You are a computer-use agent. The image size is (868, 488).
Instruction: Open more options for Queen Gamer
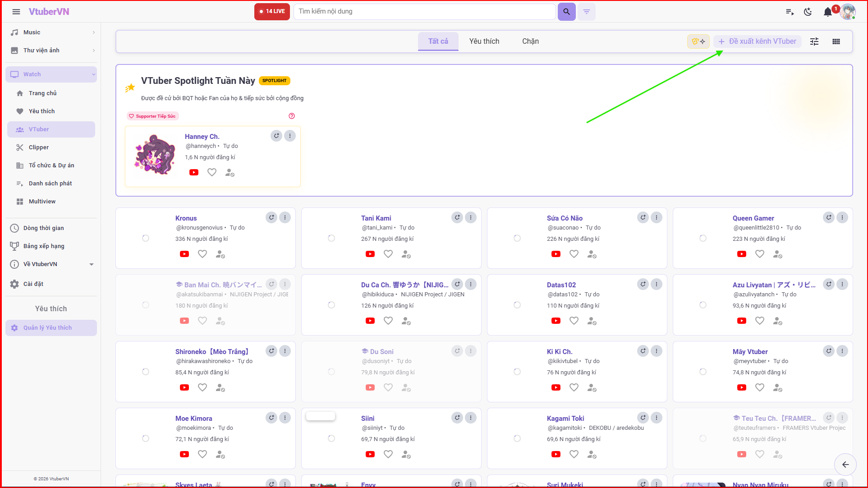point(842,217)
